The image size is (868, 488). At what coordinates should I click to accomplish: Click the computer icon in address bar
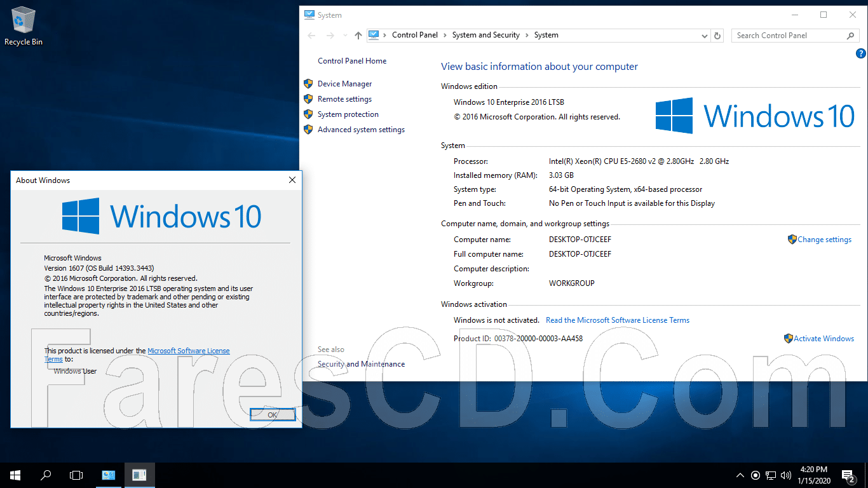374,35
